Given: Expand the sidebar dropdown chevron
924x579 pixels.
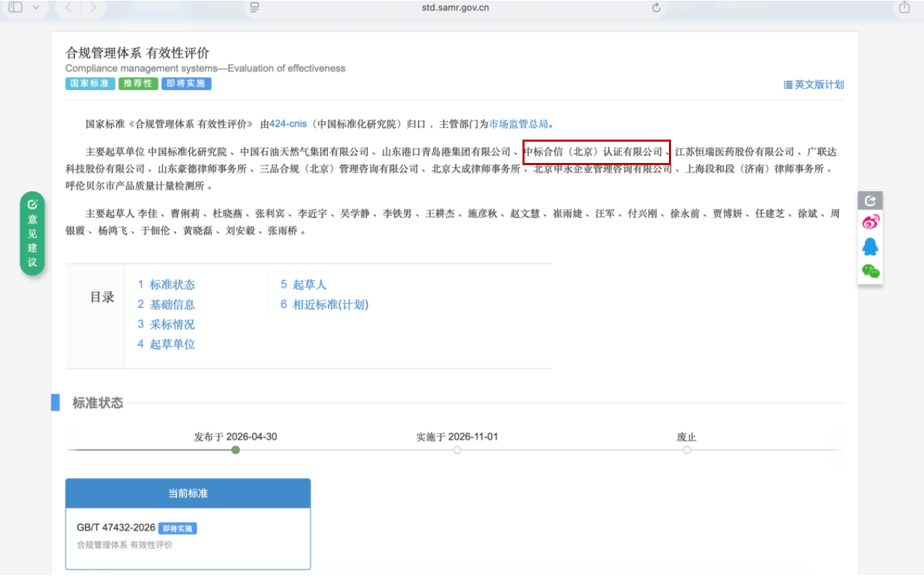Looking at the screenshot, I should click(36, 8).
